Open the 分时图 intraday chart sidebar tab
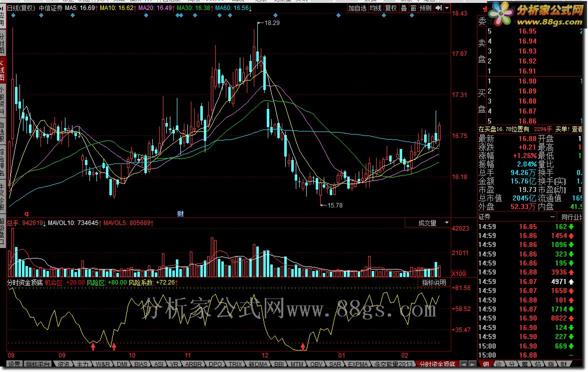 (x=2, y=43)
